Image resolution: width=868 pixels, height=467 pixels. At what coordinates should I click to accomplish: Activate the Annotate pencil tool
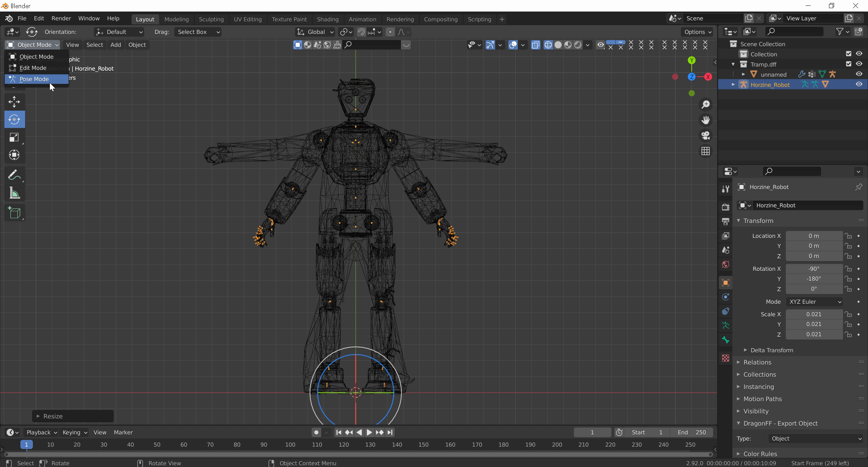pyautogui.click(x=14, y=175)
